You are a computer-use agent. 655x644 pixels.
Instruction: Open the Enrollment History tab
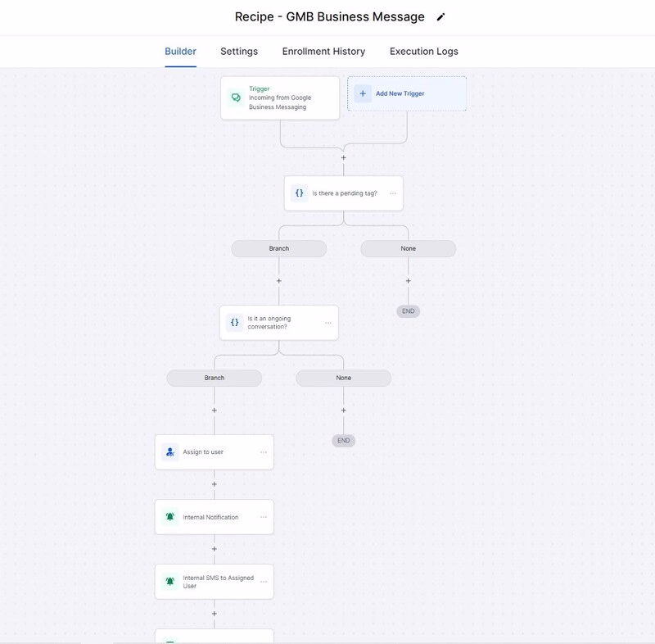323,52
